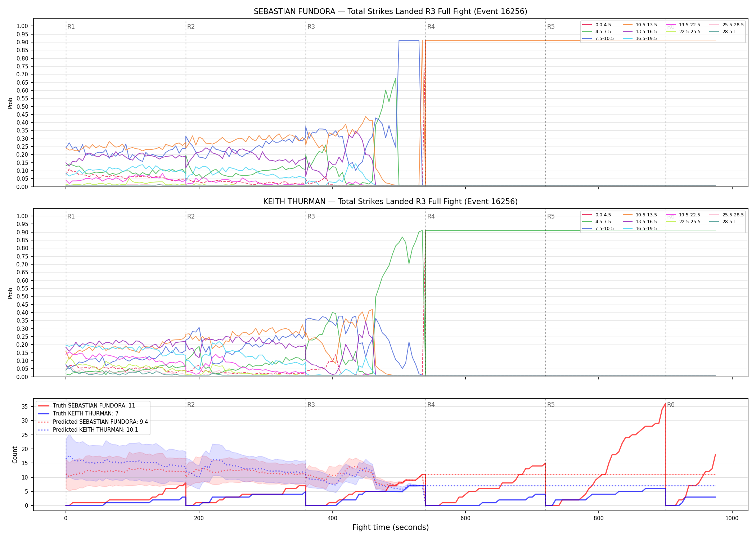Screen dimensions: 756x540
Task: Click the '800' x-axis tick label
Action: point(598,518)
